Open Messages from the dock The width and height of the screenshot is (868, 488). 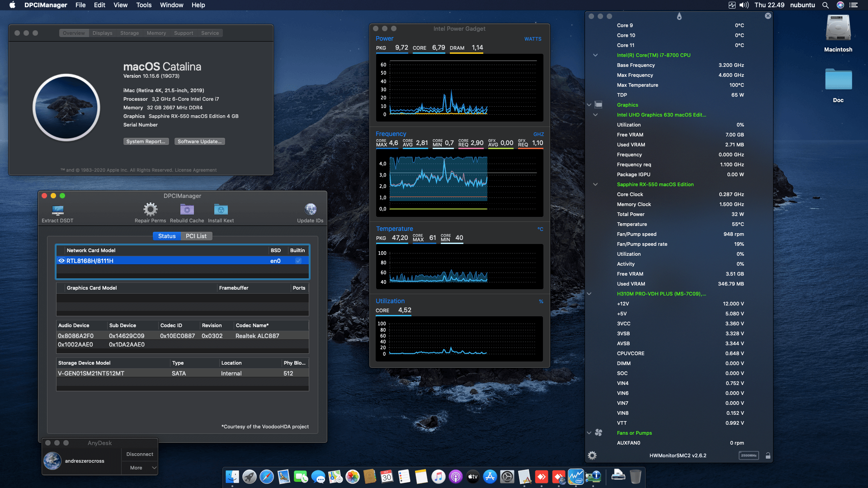(318, 477)
